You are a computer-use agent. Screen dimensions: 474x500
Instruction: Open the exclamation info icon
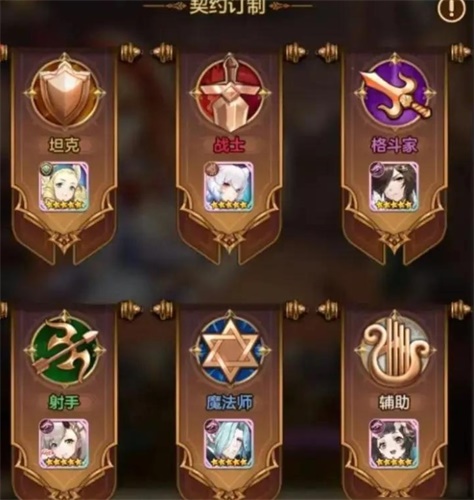pyautogui.click(x=451, y=11)
